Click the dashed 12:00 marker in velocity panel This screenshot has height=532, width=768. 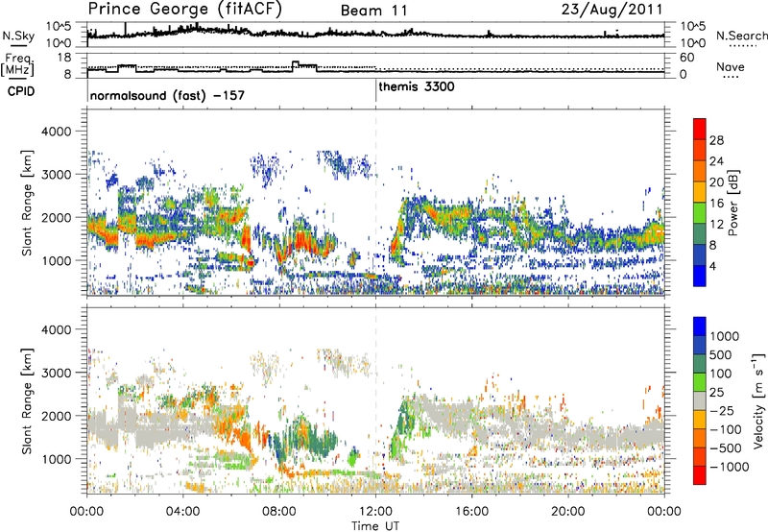[375, 400]
